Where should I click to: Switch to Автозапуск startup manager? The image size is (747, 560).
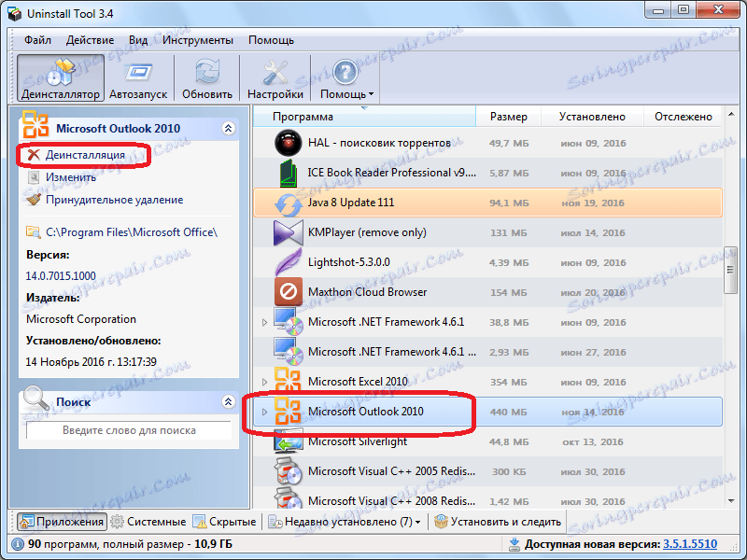[138, 78]
